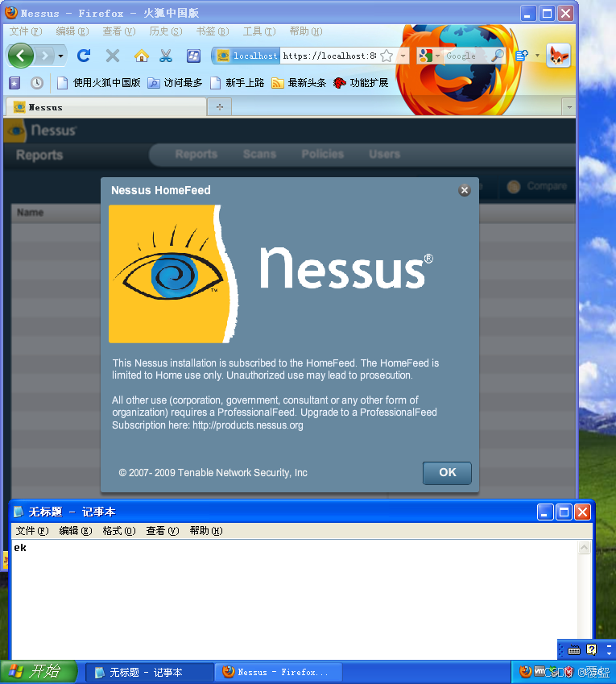
Task: Click the Compare button in Nessus reports
Action: tap(537, 186)
